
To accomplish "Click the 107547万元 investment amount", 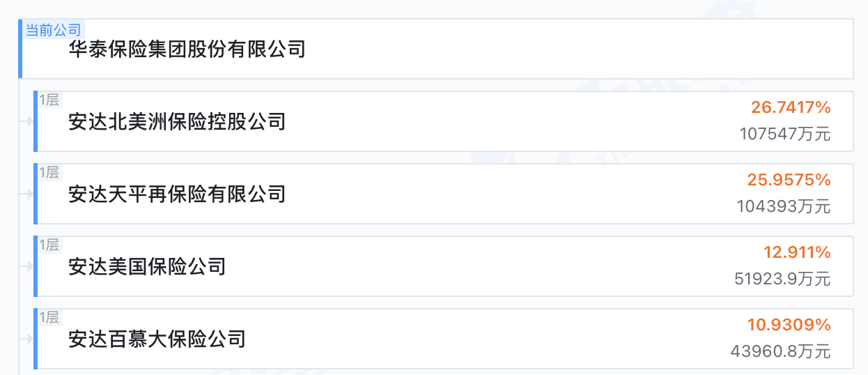I will pyautogui.click(x=785, y=134).
